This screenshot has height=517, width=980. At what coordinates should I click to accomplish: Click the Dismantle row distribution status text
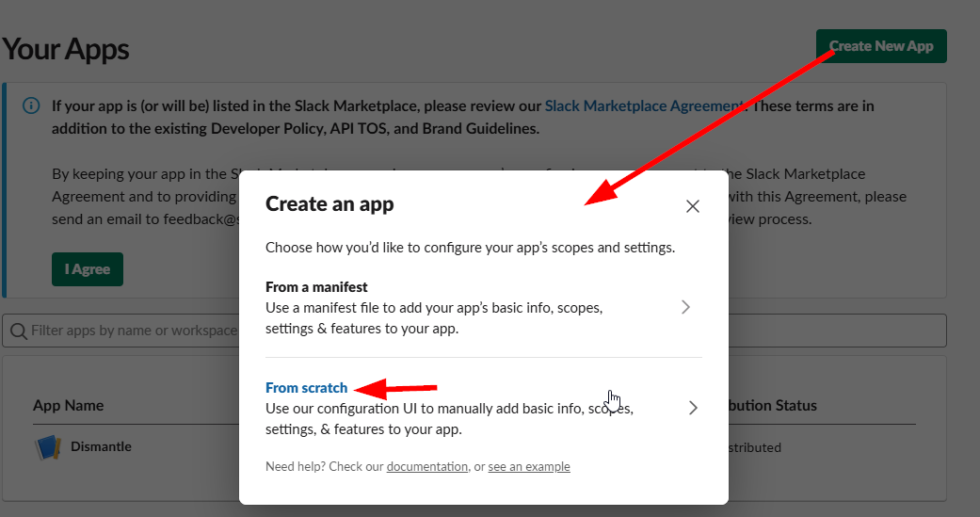[x=754, y=448]
